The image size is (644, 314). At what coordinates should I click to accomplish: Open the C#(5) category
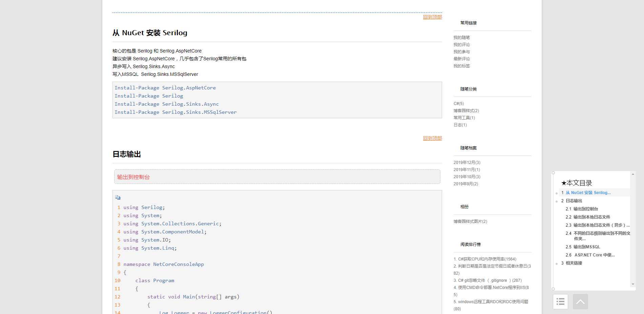click(459, 104)
